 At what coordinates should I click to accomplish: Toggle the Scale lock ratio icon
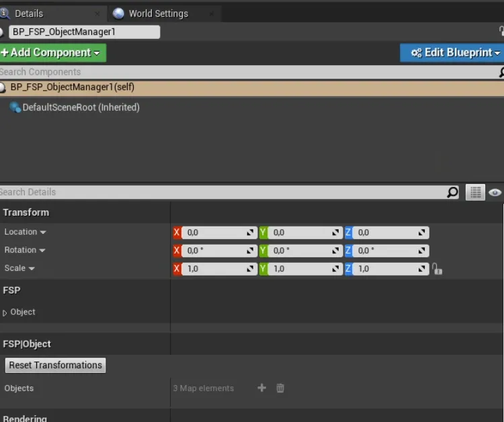(x=437, y=269)
